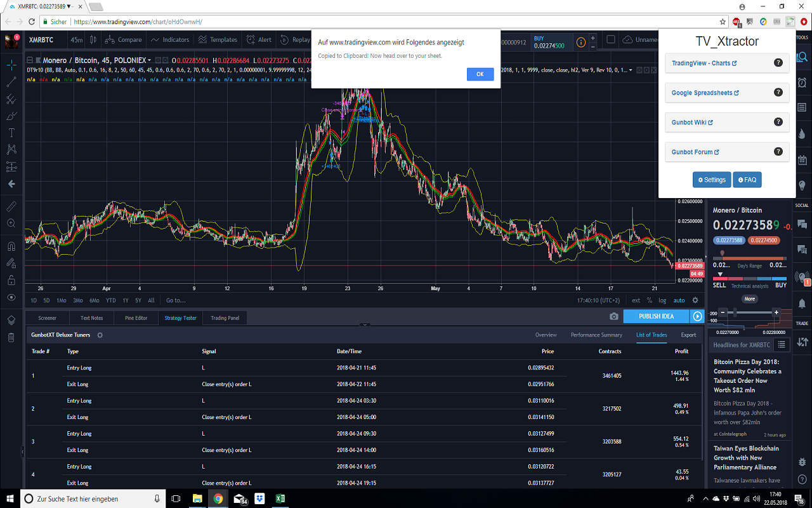
Task: Launch Excel from the taskbar
Action: 280,499
